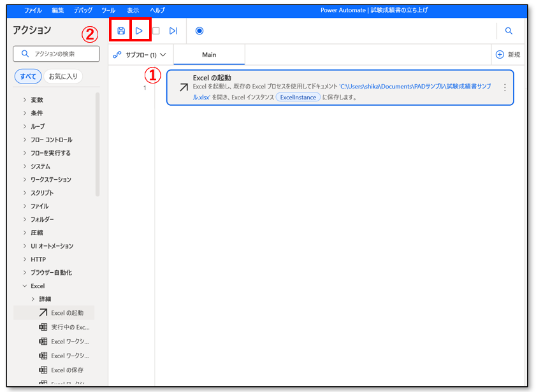The height and width of the screenshot is (392, 536).
Task: Select 'Excel の起動' action in list
Action: pyautogui.click(x=66, y=313)
